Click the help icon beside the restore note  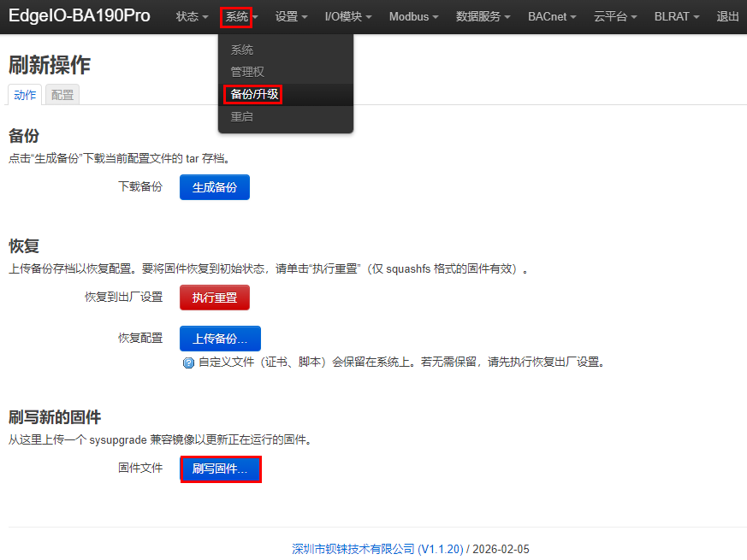click(188, 363)
